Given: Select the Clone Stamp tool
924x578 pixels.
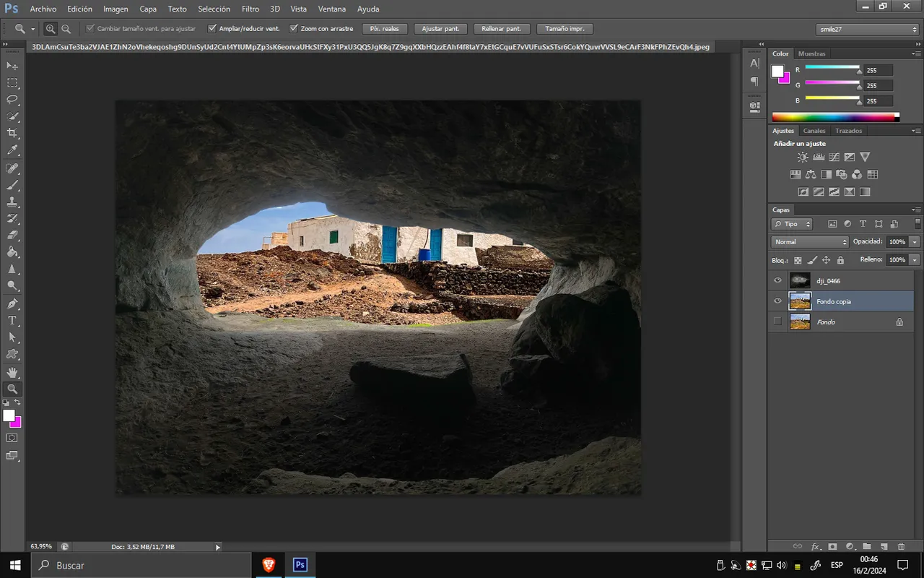Looking at the screenshot, I should (12, 202).
